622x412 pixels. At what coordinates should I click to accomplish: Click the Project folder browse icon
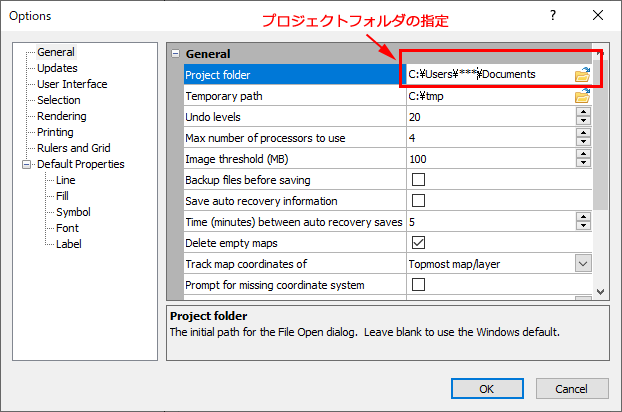click(582, 74)
